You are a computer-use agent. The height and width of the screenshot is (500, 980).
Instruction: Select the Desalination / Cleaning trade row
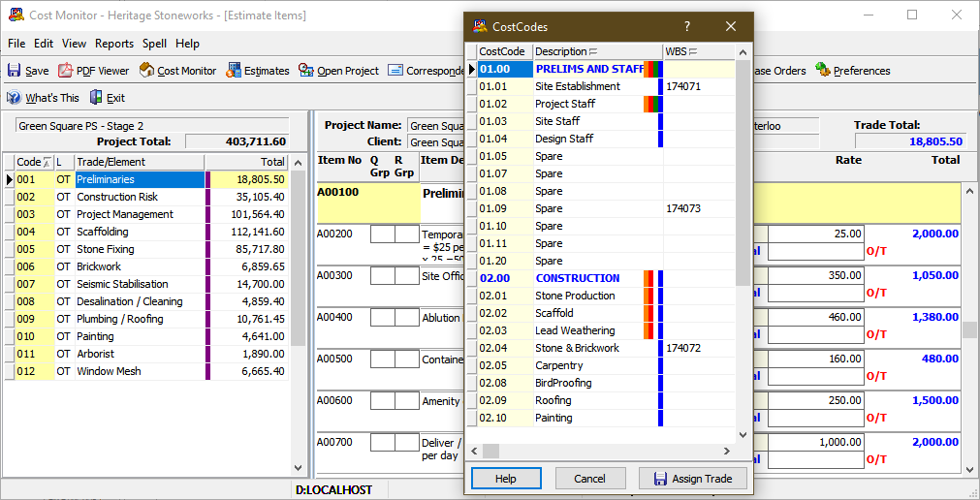[146, 301]
